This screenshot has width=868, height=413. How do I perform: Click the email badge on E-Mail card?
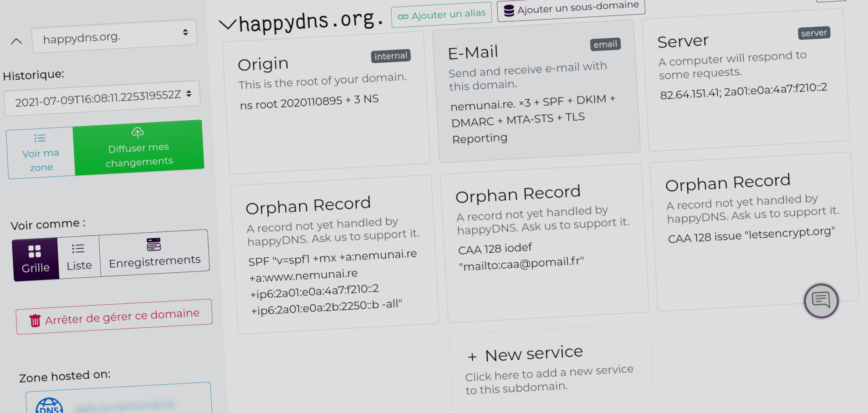[605, 44]
